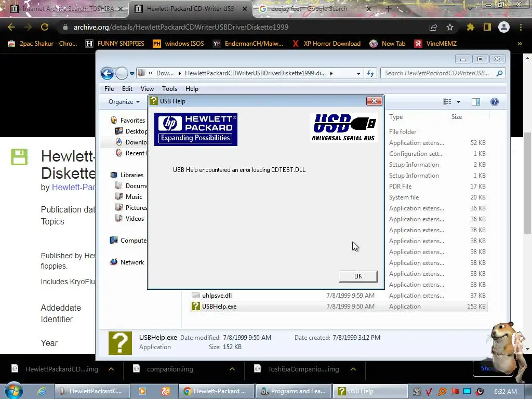Select Libraries in the navigation pane
This screenshot has width=532, height=399.
tap(127, 175)
